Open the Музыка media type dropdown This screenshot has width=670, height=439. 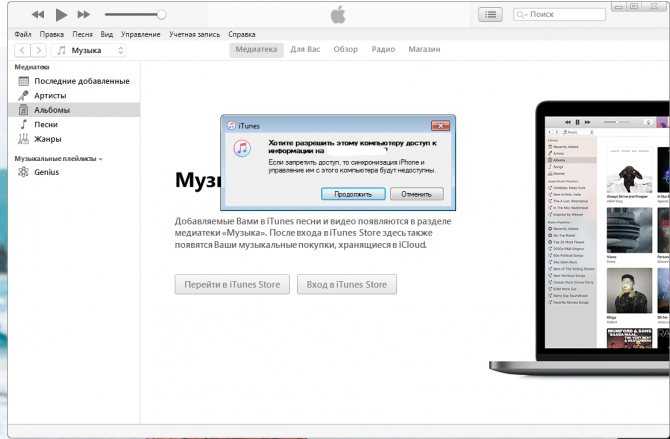(x=90, y=50)
